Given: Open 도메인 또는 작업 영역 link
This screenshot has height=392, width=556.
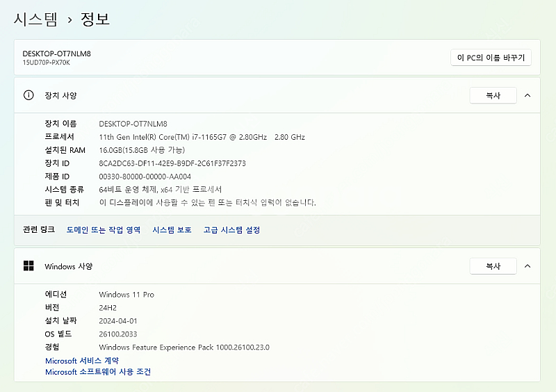Looking at the screenshot, I should click(x=103, y=230).
